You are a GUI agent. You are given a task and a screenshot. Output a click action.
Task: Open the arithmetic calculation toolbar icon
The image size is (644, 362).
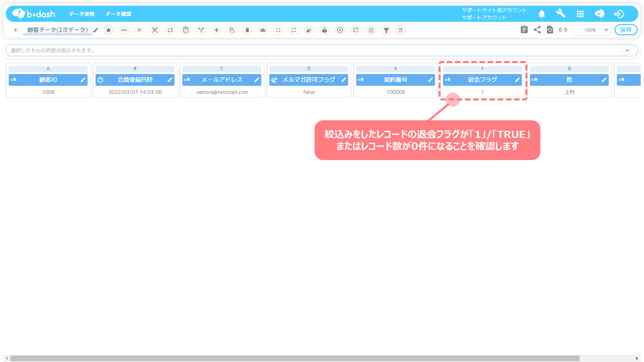tap(170, 30)
